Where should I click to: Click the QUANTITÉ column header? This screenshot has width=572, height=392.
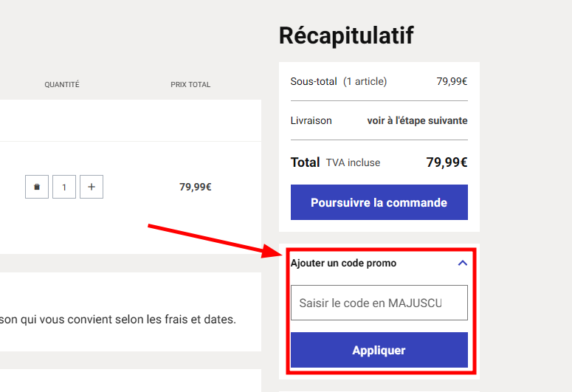[x=62, y=85]
